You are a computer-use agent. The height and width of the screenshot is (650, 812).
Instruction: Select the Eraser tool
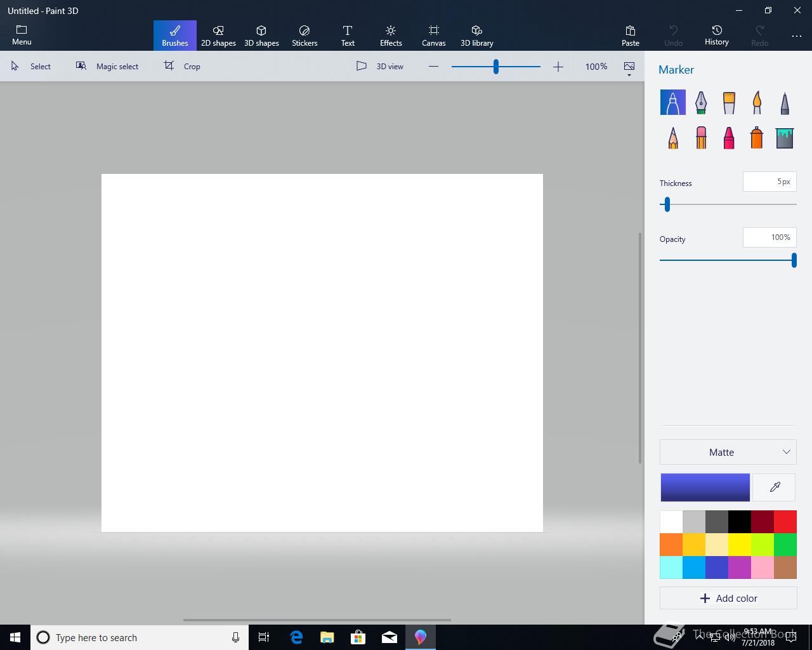(701, 138)
